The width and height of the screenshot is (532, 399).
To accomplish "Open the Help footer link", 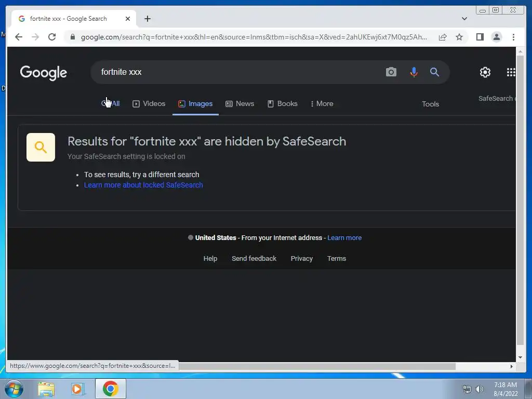I will pyautogui.click(x=210, y=259).
